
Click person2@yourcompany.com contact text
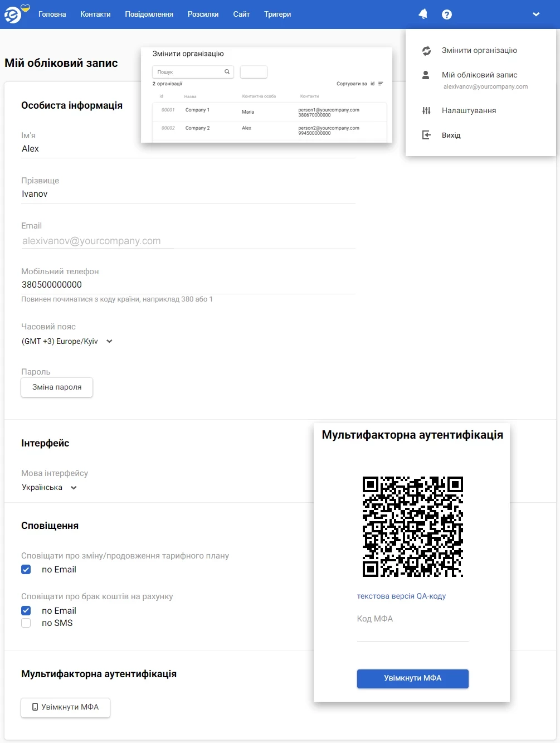click(329, 128)
